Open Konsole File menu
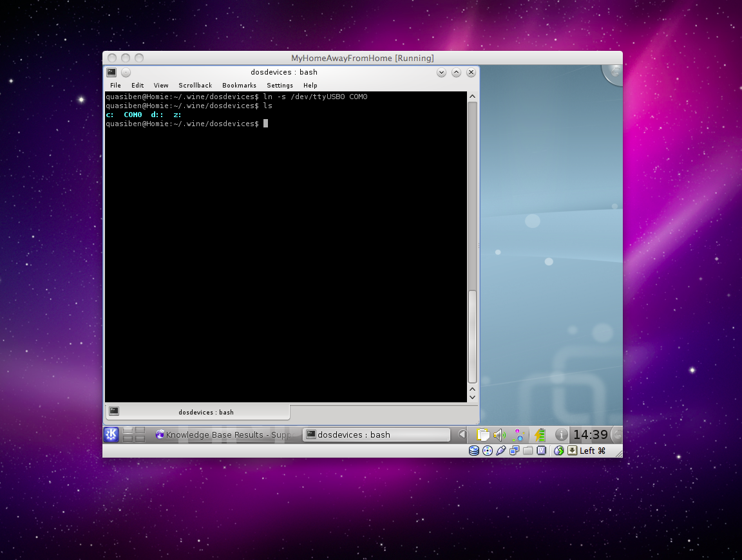742x560 pixels. tap(115, 85)
